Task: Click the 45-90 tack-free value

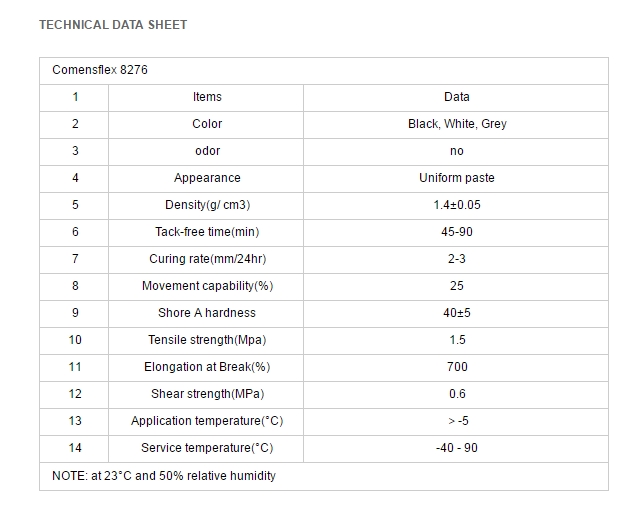Action: (x=457, y=232)
